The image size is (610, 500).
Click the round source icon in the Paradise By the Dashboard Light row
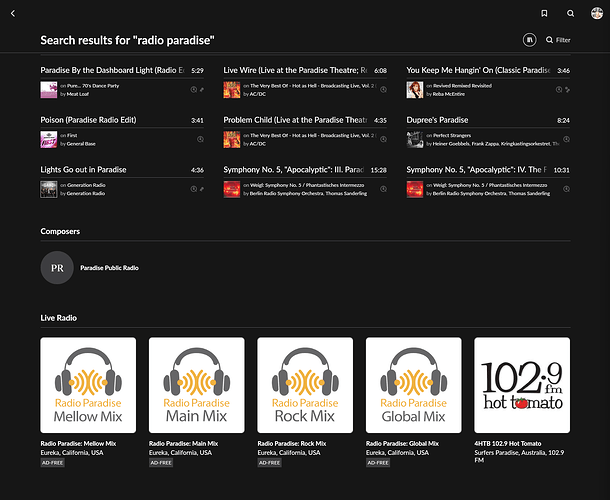click(193, 89)
